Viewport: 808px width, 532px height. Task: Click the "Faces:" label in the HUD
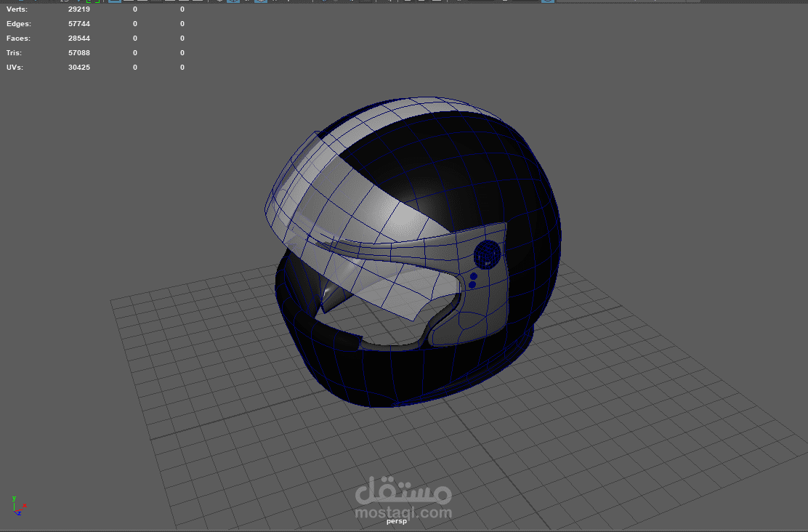tap(18, 38)
